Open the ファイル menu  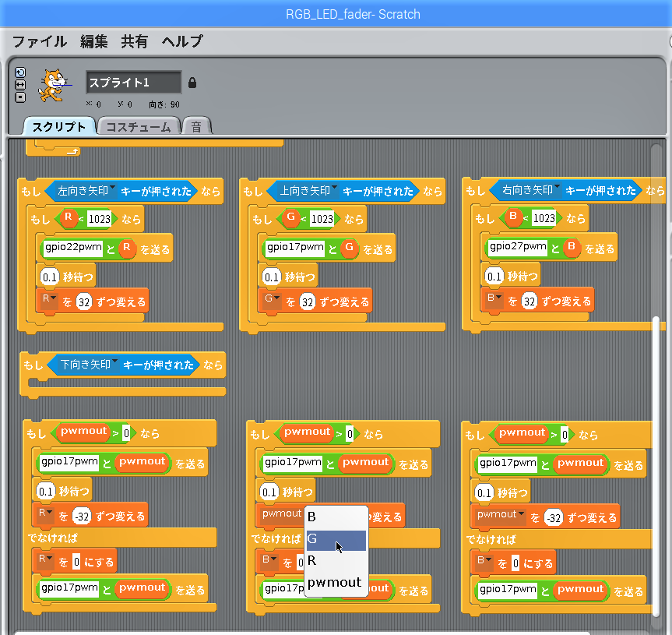coord(40,42)
